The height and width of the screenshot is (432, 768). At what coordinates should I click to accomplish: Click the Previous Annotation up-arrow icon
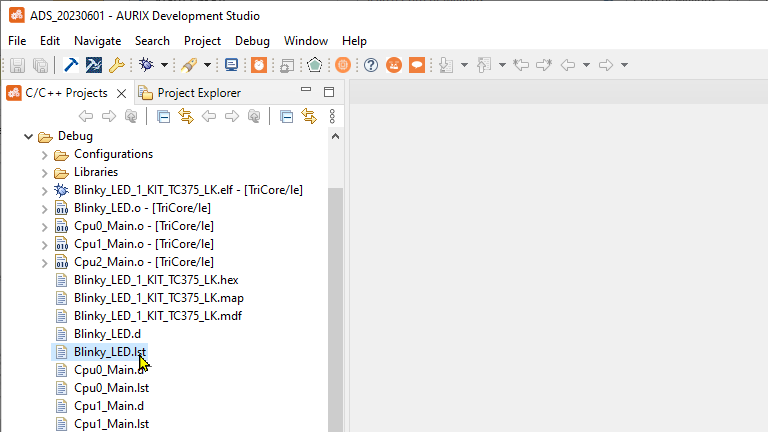click(484, 65)
